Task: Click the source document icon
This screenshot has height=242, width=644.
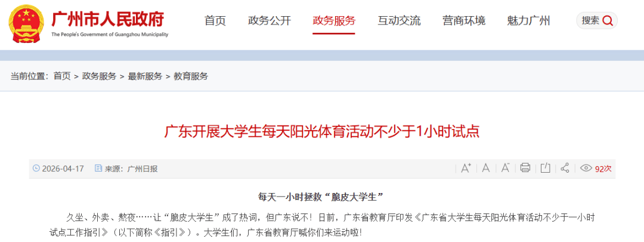Action: pyautogui.click(x=98, y=169)
